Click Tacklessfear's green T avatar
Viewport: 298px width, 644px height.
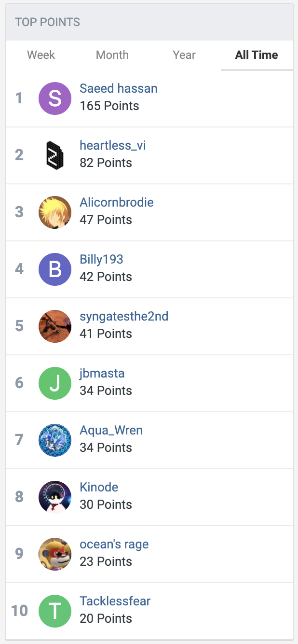(x=55, y=611)
